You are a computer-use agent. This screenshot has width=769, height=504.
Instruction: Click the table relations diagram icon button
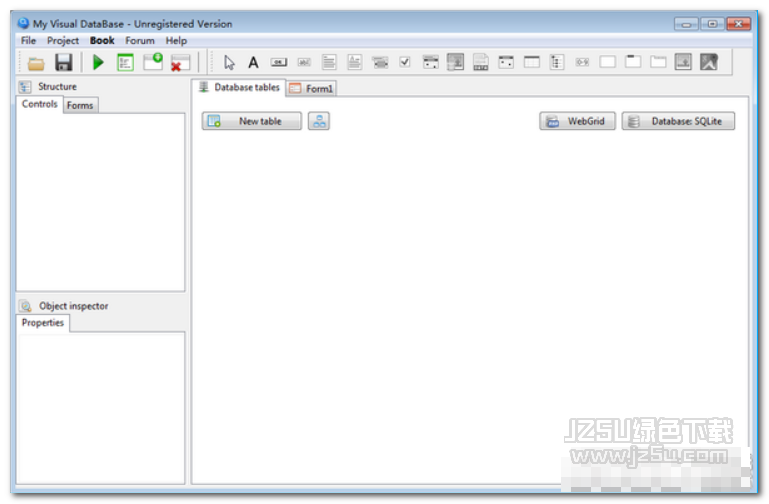319,121
